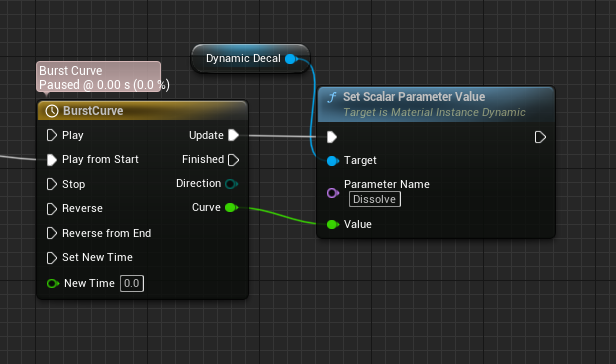Click the Direction output pin
616x364 pixels.
[231, 184]
